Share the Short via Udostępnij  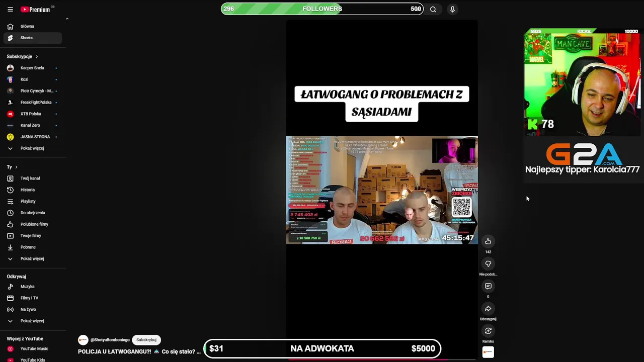coord(488,309)
